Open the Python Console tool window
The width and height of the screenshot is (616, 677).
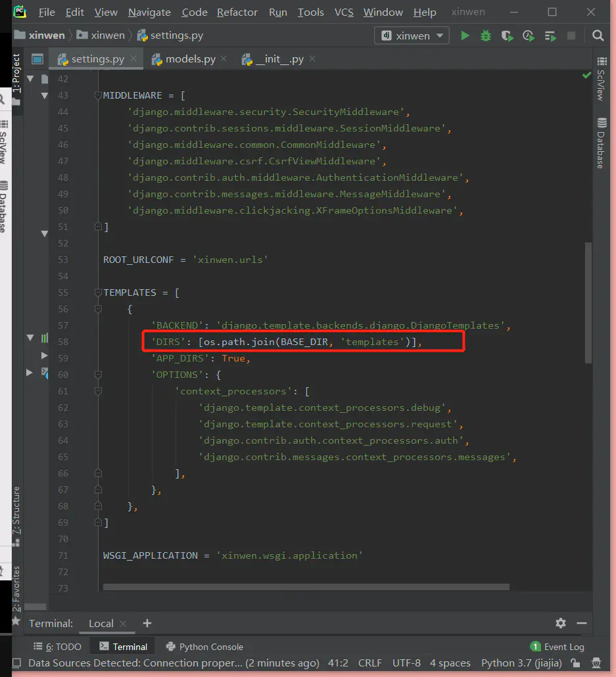tap(204, 646)
